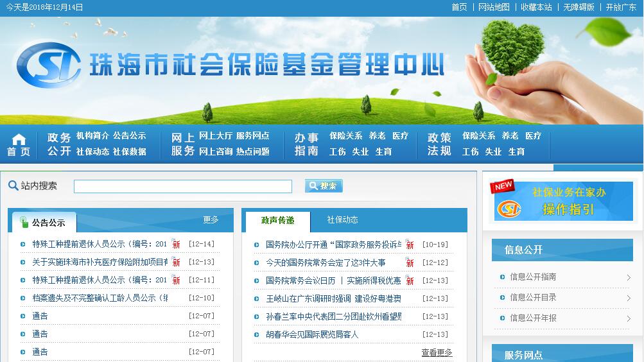Open 无障碍版 accessibility version link
Viewport: 644px width, 362px height.
coord(579,7)
